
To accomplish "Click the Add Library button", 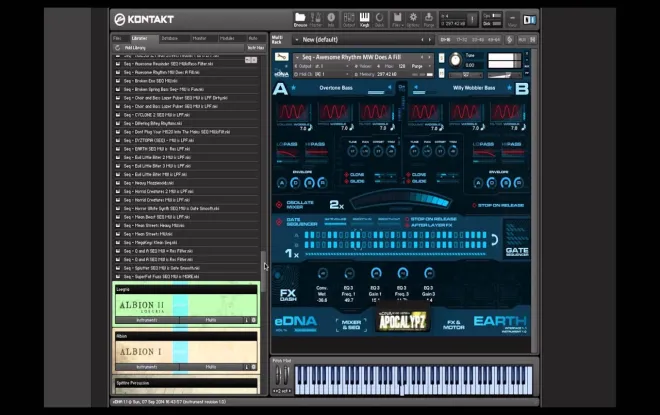I will click(x=135, y=48).
